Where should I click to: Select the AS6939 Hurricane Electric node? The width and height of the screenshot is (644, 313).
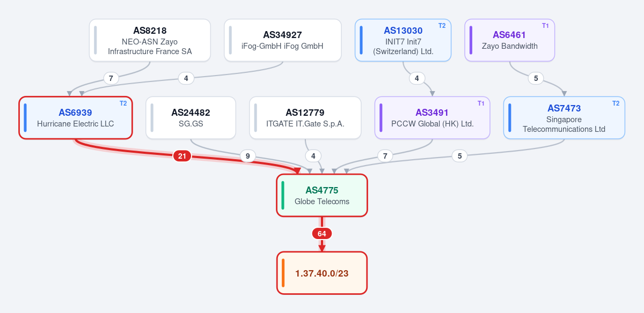pos(75,118)
